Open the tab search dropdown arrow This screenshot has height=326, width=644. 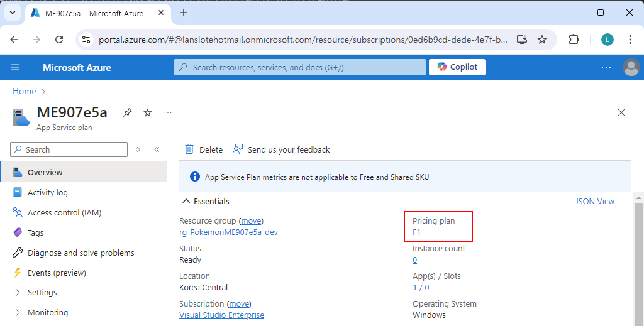click(13, 13)
